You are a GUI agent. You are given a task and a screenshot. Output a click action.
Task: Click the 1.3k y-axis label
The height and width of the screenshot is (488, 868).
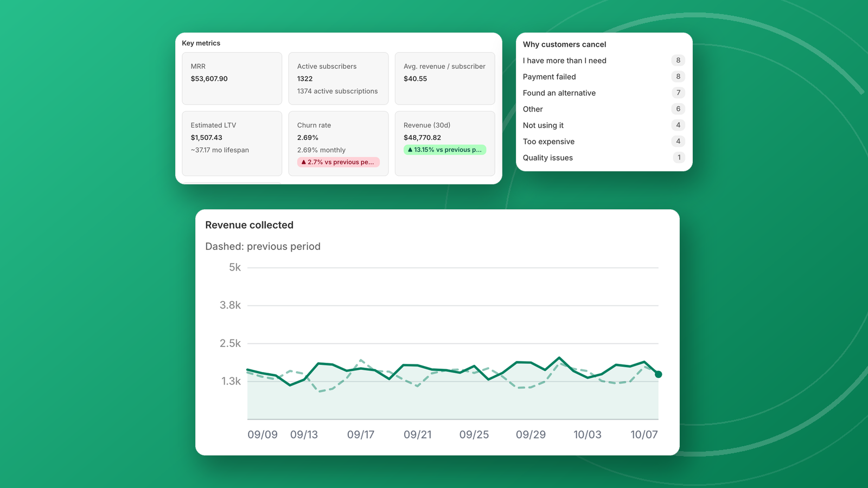point(231,381)
